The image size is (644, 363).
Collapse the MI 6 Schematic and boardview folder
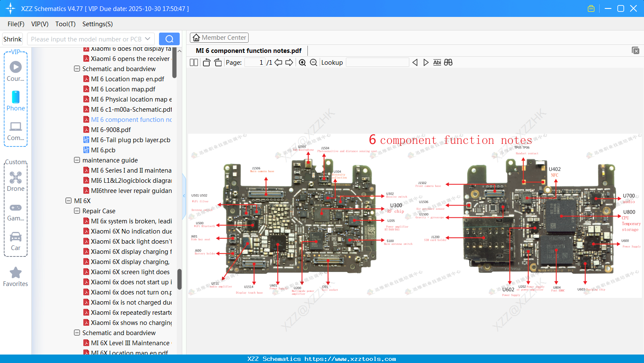[x=77, y=69]
